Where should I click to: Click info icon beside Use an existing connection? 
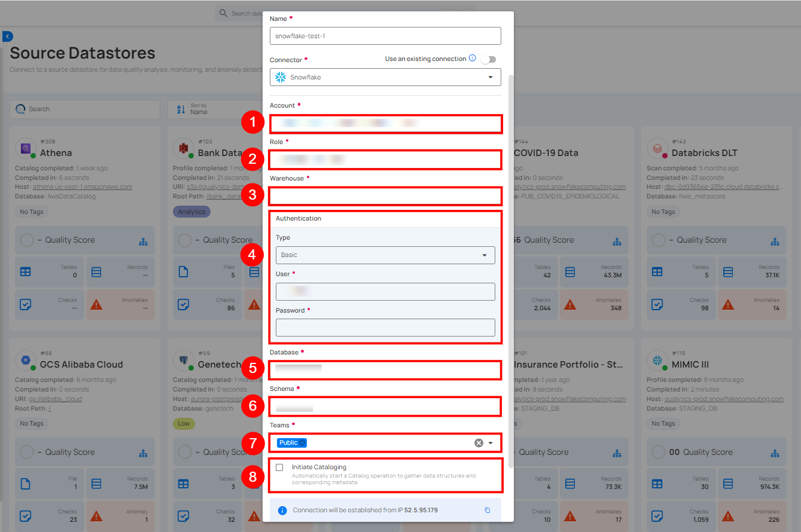pos(472,59)
